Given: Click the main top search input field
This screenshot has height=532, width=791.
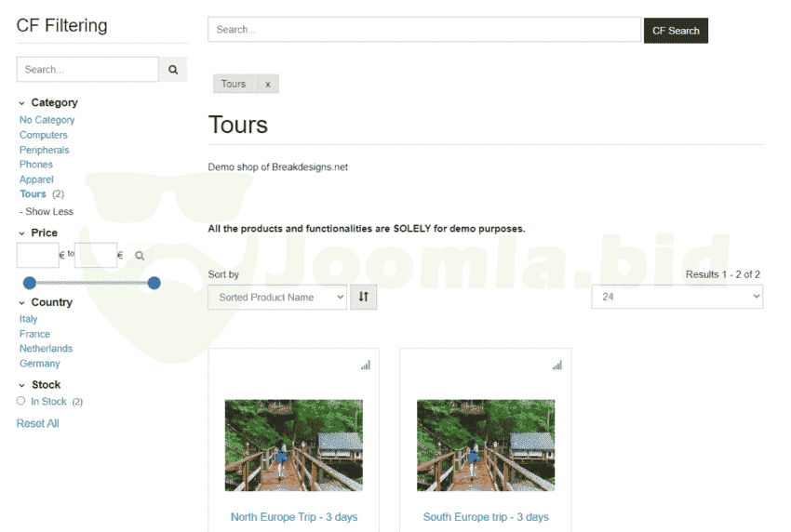Looking at the screenshot, I should point(423,30).
